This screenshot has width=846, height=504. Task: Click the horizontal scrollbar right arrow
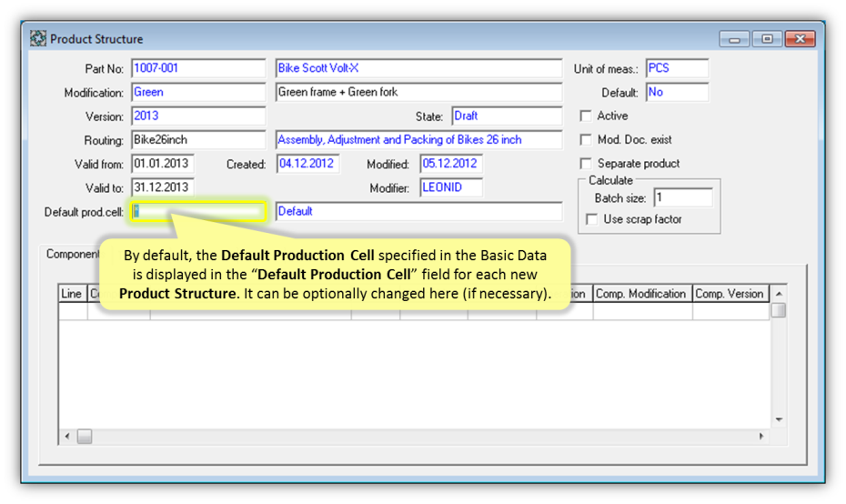[x=761, y=436]
